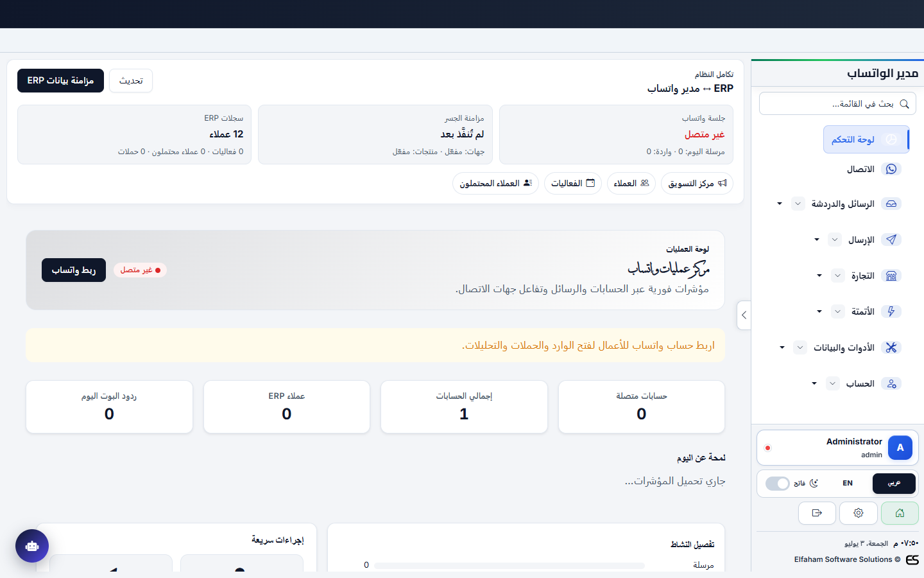
Task: Select the lightning bolt icon for الأتمتة
Action: (x=891, y=311)
